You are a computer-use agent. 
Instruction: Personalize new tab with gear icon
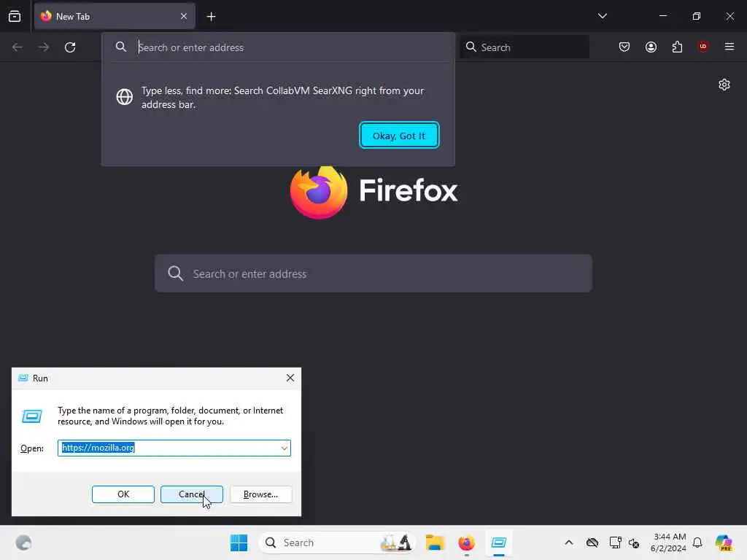[x=724, y=85]
